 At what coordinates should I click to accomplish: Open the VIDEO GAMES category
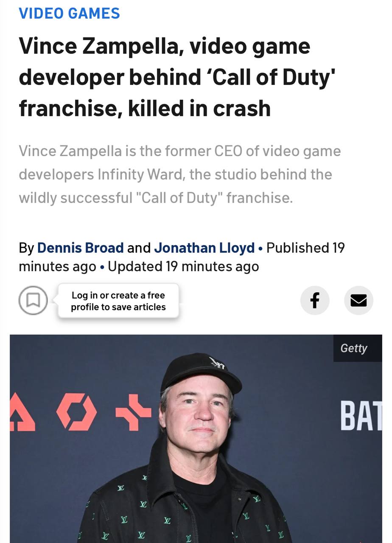point(70,13)
